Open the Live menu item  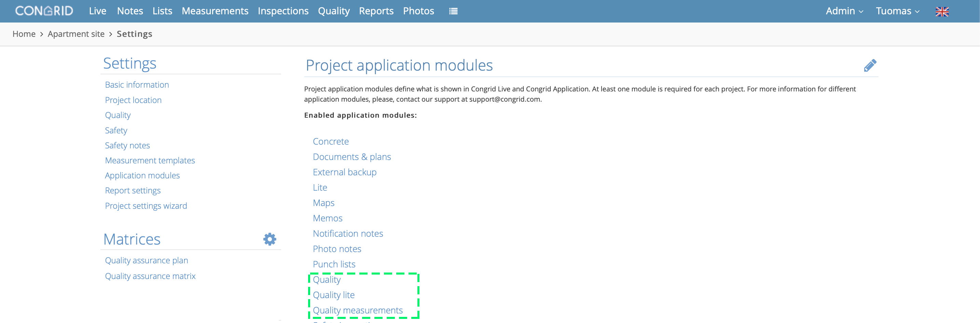tap(97, 11)
